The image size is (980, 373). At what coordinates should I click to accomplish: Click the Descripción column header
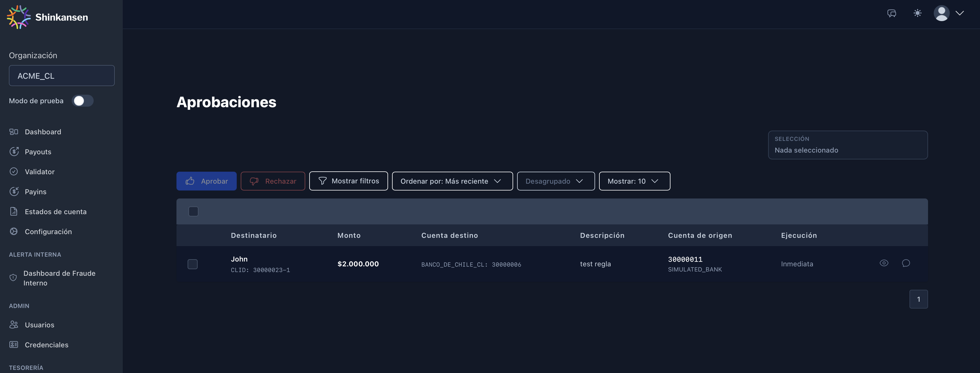tap(602, 235)
